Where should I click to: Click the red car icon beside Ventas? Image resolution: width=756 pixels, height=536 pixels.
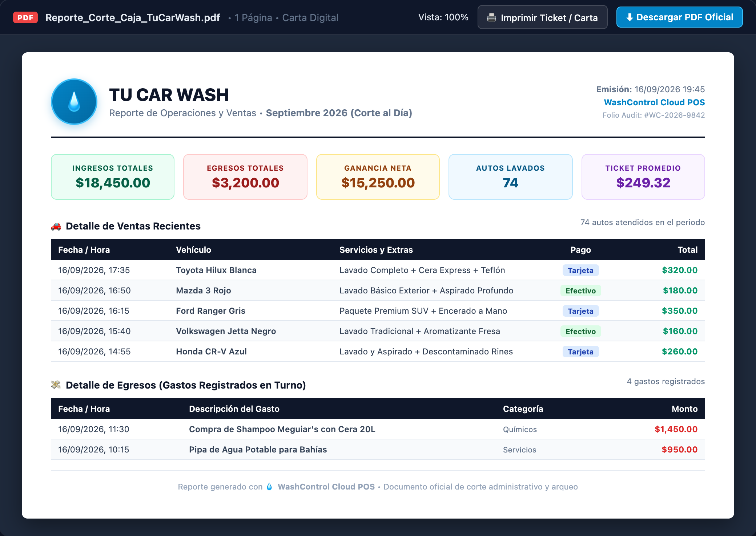[56, 226]
